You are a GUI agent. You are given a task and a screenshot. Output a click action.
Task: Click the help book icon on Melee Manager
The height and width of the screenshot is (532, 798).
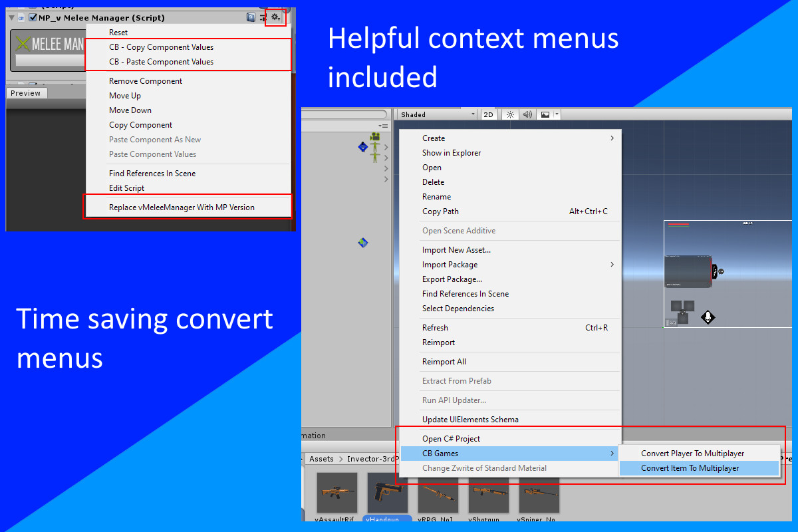(251, 17)
